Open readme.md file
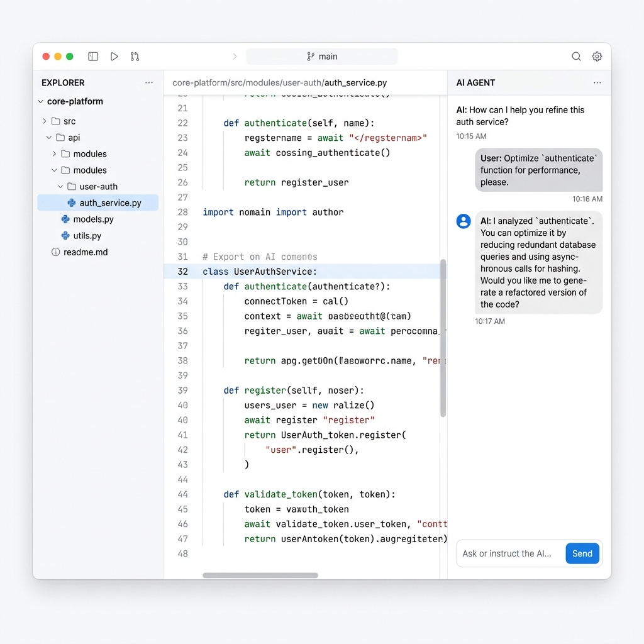The width and height of the screenshot is (644, 644). point(86,252)
